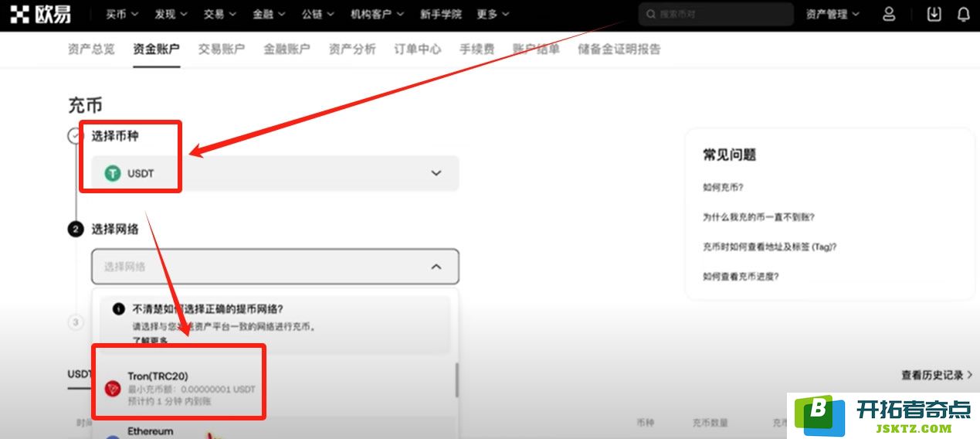This screenshot has width=980, height=439.
Task: Open the 资产分析 tab
Action: 352,49
